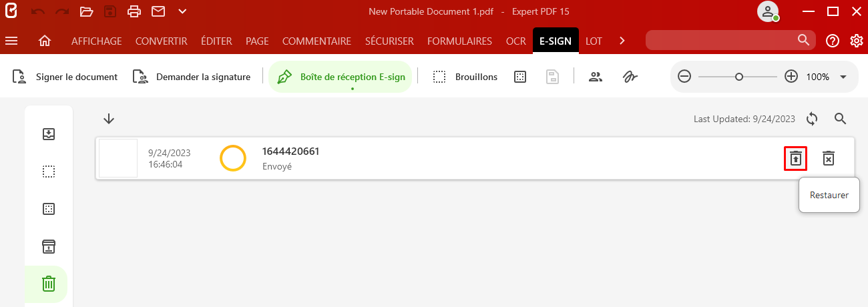Open the AFFICHAGE tab
Viewport: 868px width, 307px height.
pyautogui.click(x=97, y=41)
